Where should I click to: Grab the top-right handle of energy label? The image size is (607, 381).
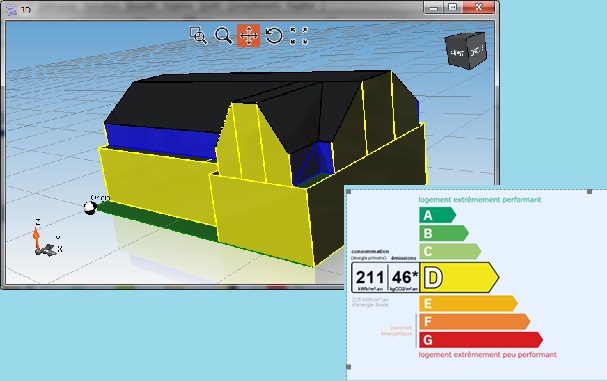[x=590, y=192]
